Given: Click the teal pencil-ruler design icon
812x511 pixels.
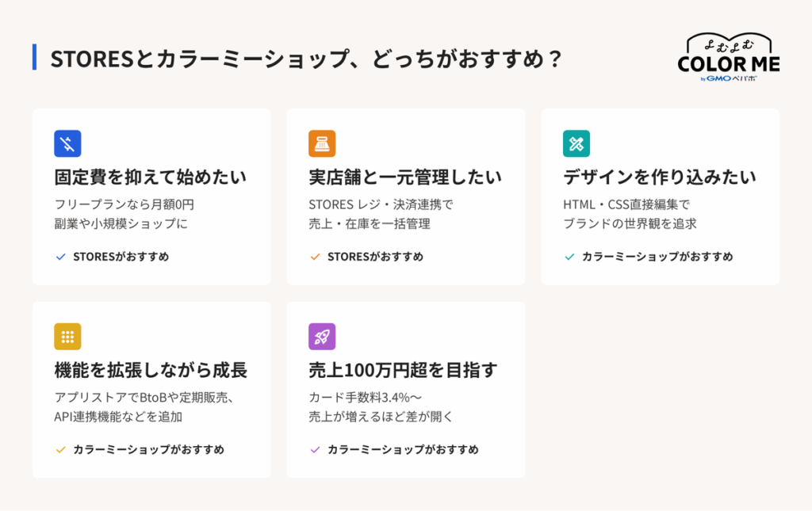Looking at the screenshot, I should [576, 143].
